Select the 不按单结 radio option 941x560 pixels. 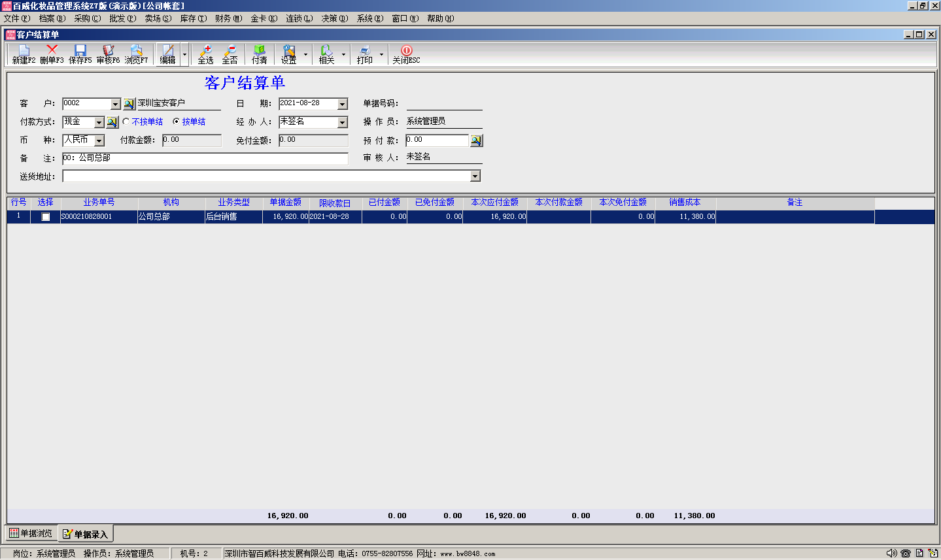(x=126, y=122)
